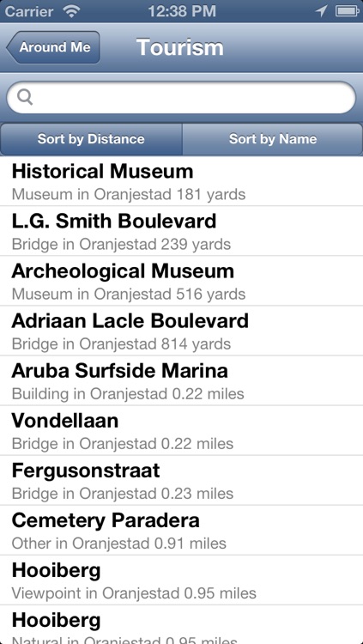Tap the location arrow in status bar

pos(321,11)
